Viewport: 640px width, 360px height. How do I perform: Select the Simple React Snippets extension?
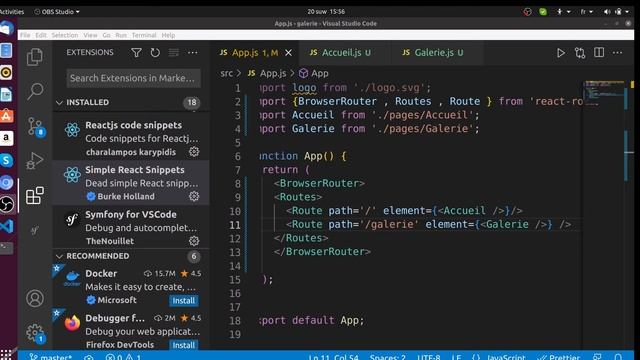pos(131,183)
